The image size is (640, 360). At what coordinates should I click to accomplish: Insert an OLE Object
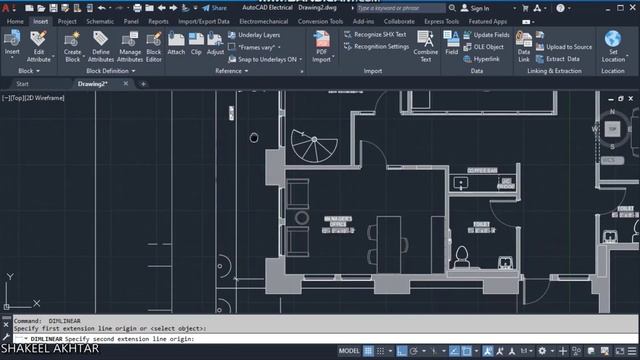[484, 47]
